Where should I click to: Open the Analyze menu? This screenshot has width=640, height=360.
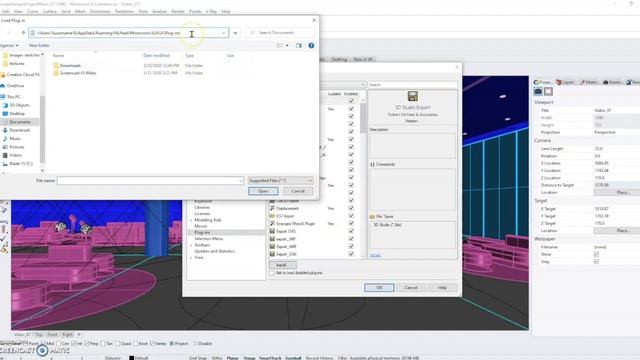point(160,11)
